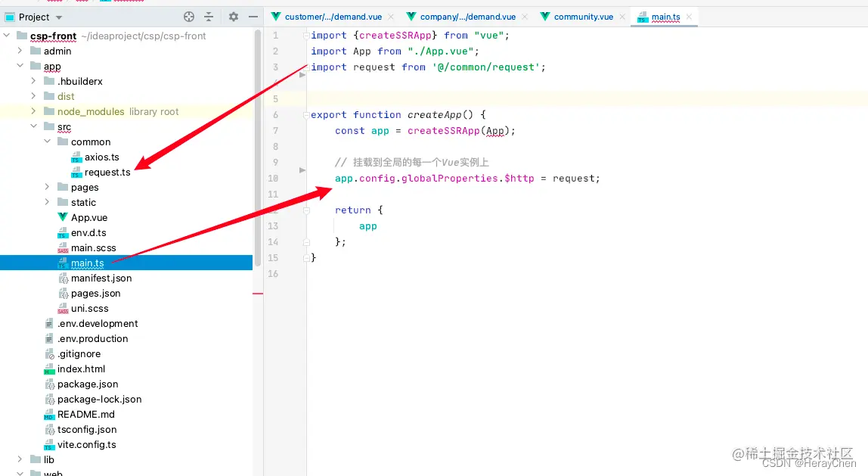Select main.ts in project tree
Image resolution: width=868 pixels, height=476 pixels.
(88, 263)
